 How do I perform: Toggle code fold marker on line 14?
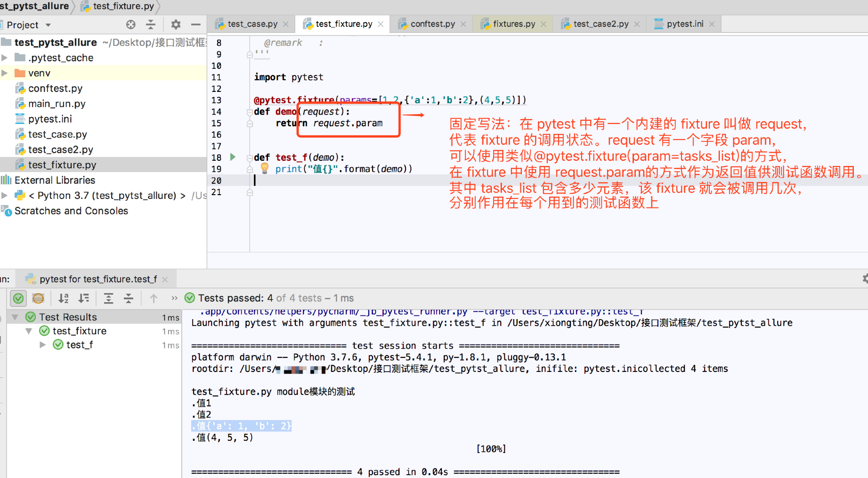[x=250, y=112]
